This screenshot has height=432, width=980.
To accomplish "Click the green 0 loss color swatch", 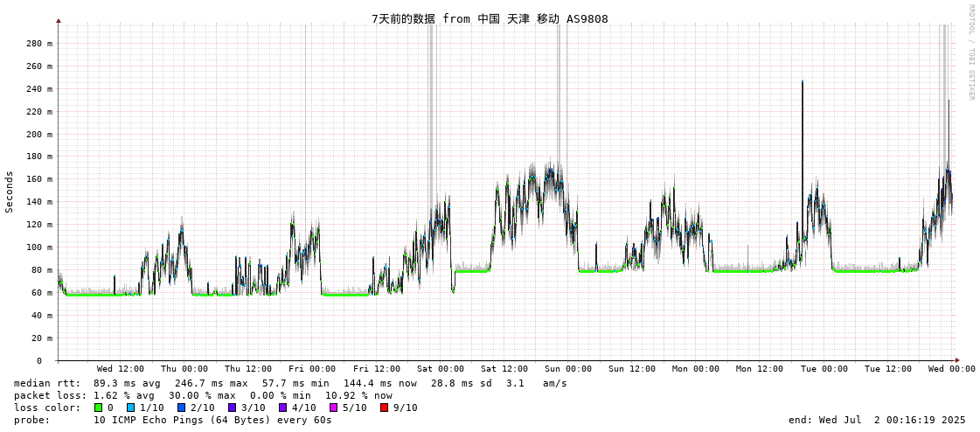I will point(98,408).
